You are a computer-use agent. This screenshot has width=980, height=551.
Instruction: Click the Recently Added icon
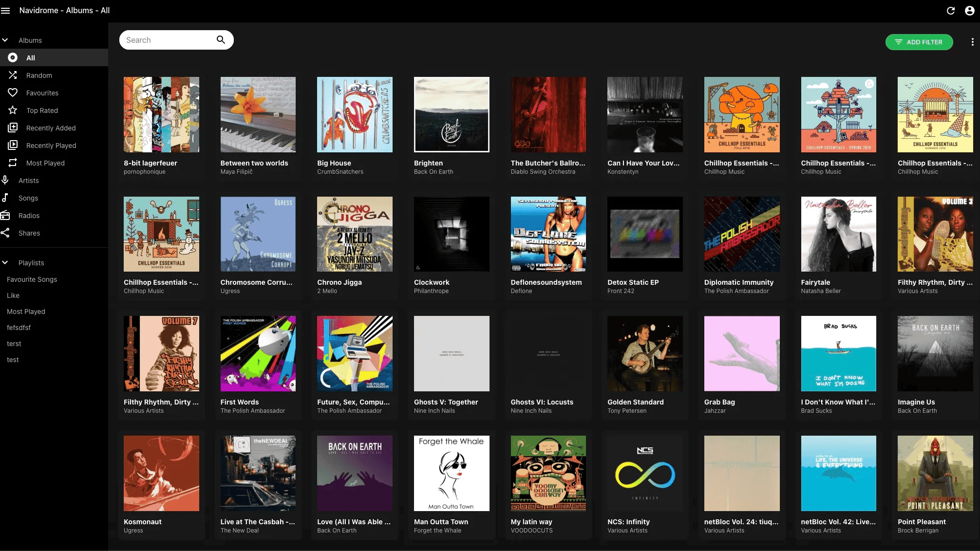[13, 128]
